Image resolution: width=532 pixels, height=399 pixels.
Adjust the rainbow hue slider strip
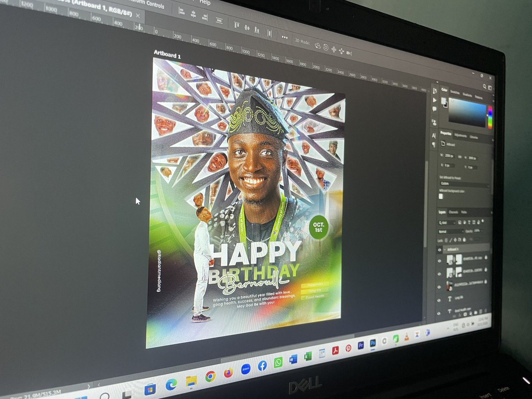point(490,117)
